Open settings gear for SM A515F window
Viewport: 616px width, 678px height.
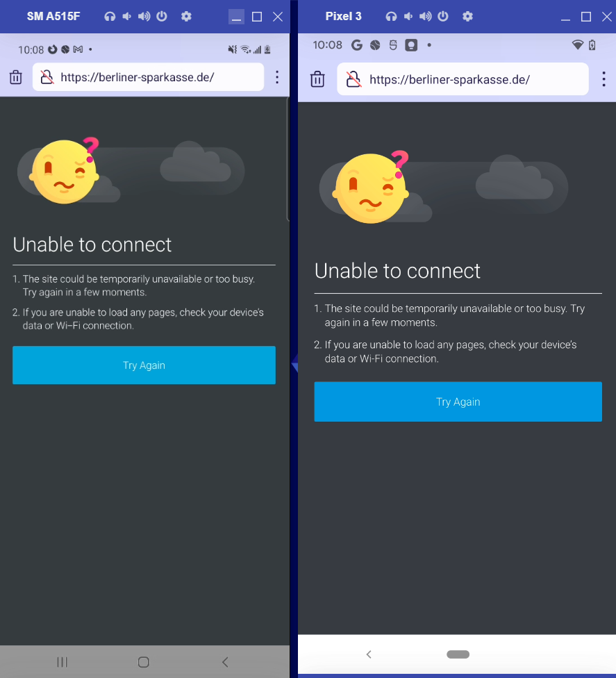pyautogui.click(x=186, y=17)
